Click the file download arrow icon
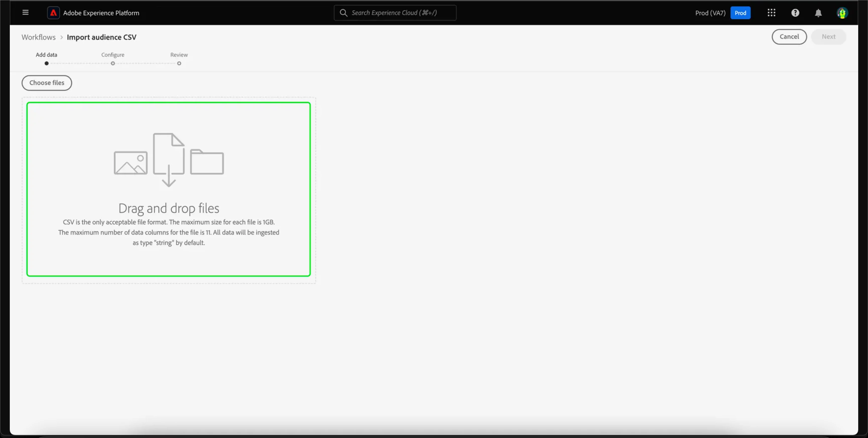The height and width of the screenshot is (438, 868). 169,159
